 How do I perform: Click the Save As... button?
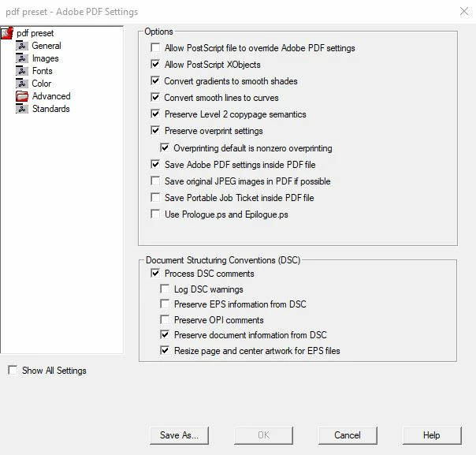click(x=179, y=435)
